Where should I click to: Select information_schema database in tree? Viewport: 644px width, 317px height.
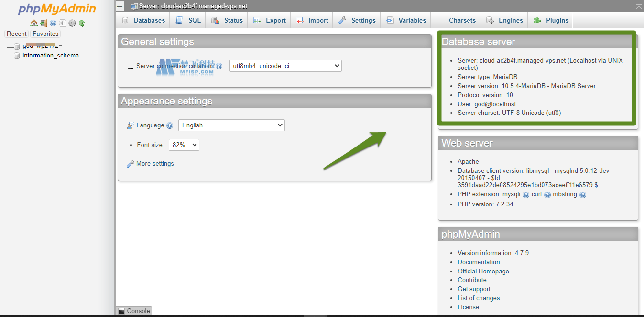click(51, 56)
